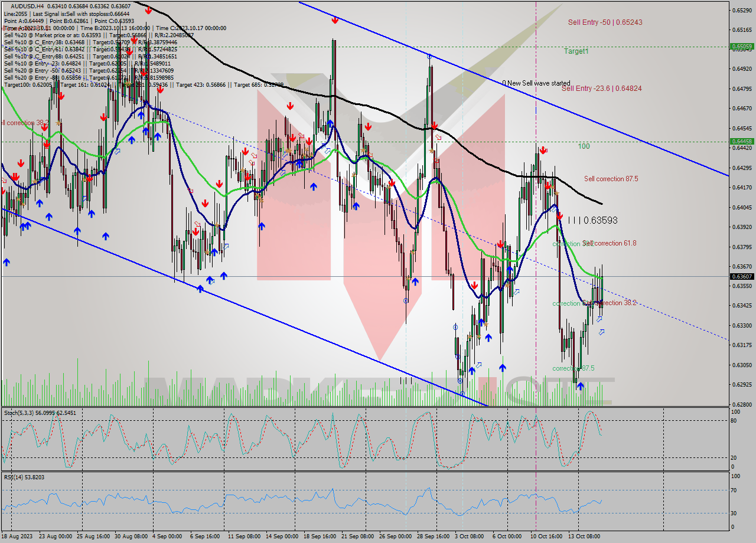Click the 0.64670 price axis value

pyautogui.click(x=742, y=109)
